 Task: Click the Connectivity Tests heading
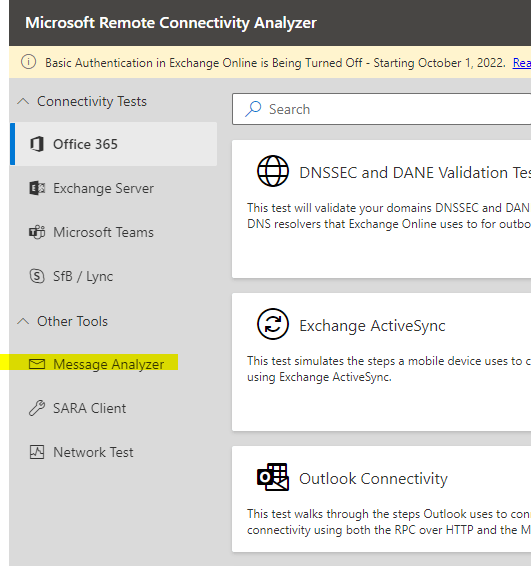pos(92,101)
